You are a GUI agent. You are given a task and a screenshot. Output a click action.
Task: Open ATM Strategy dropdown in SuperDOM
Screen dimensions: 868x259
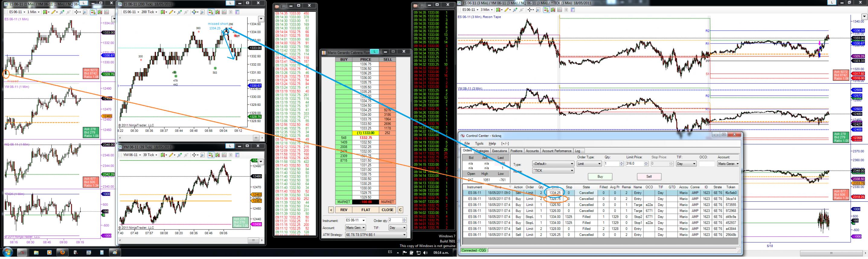[376, 235]
